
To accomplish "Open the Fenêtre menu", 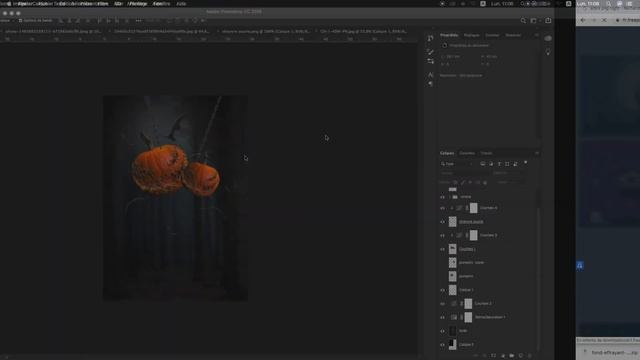I will (162, 4).
